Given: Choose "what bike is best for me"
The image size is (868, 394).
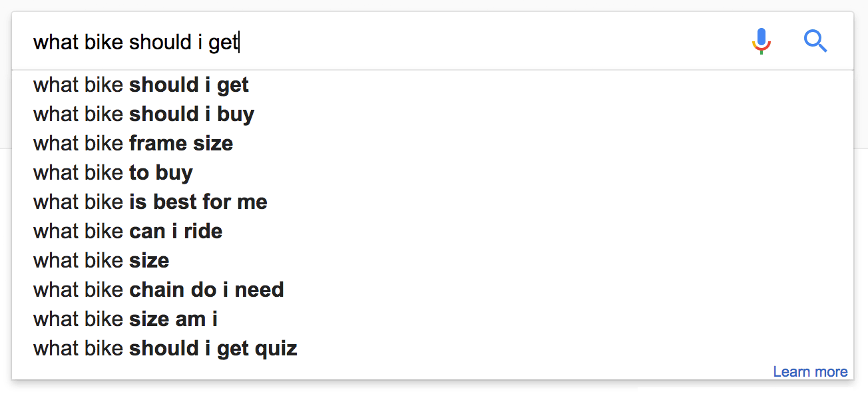Looking at the screenshot, I should coord(150,202).
